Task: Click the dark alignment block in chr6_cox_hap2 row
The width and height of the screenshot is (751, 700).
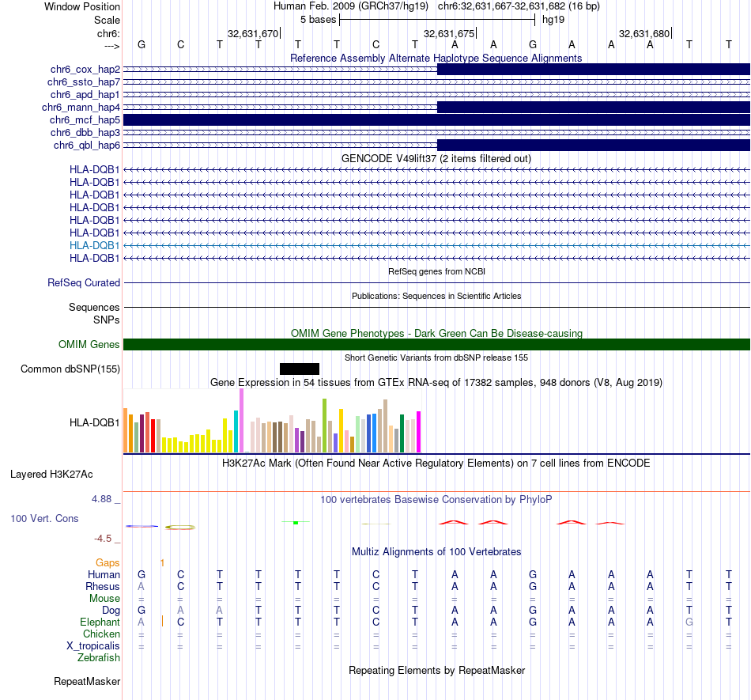Action: coord(594,70)
